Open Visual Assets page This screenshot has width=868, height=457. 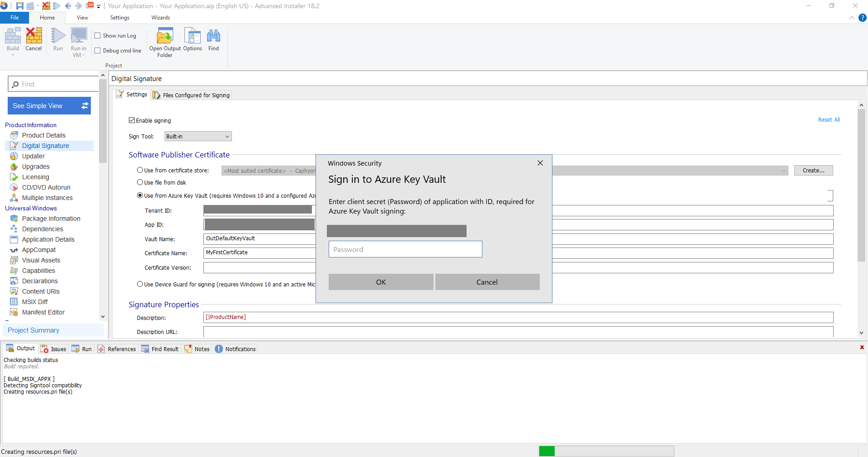point(41,260)
